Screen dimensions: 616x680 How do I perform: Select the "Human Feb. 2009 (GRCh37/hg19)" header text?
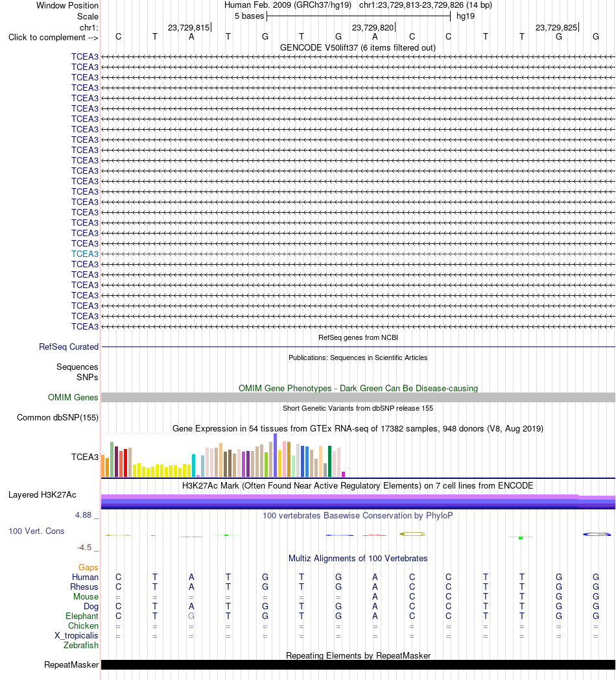[288, 5]
